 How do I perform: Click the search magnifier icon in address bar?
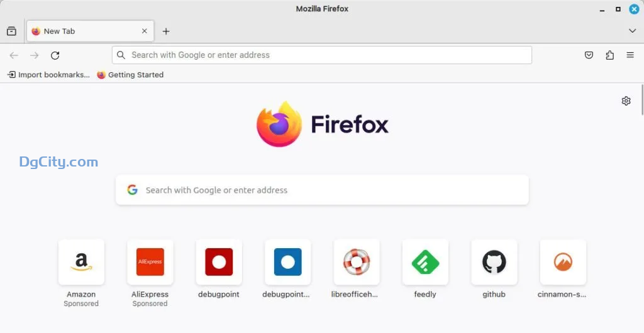coord(121,55)
